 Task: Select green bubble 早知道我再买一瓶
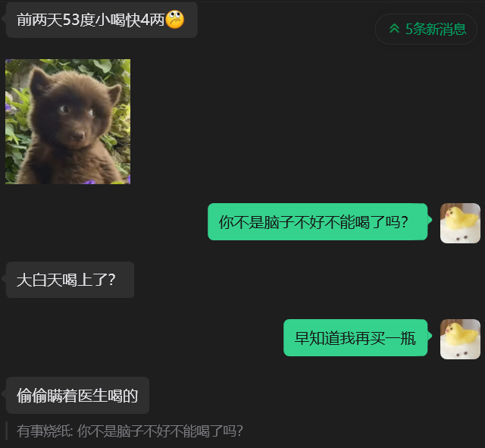coord(355,337)
